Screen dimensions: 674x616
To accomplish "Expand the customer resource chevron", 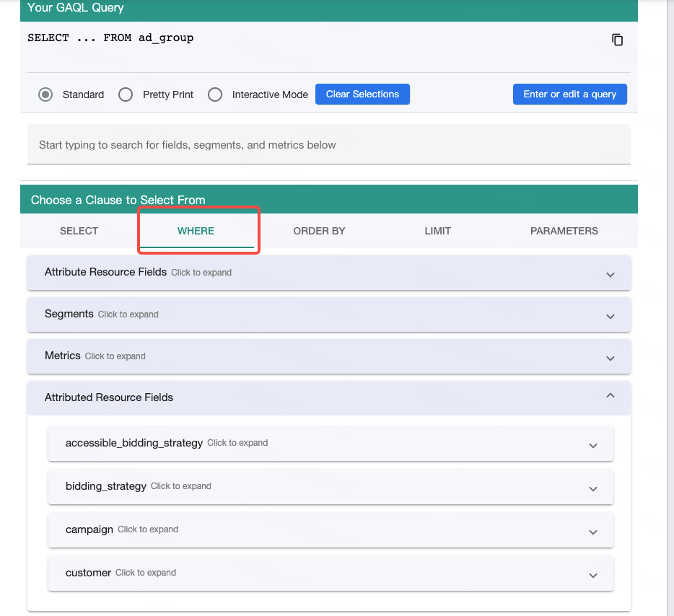I will [593, 576].
